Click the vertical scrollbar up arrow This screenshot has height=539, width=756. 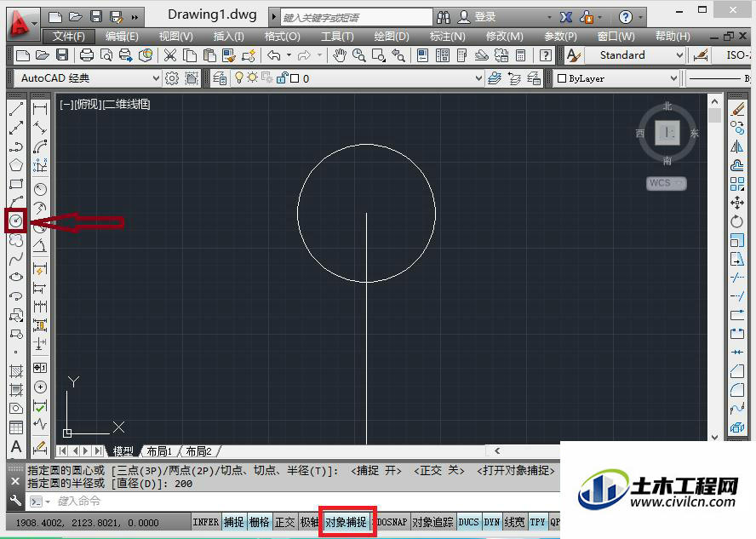point(714,101)
